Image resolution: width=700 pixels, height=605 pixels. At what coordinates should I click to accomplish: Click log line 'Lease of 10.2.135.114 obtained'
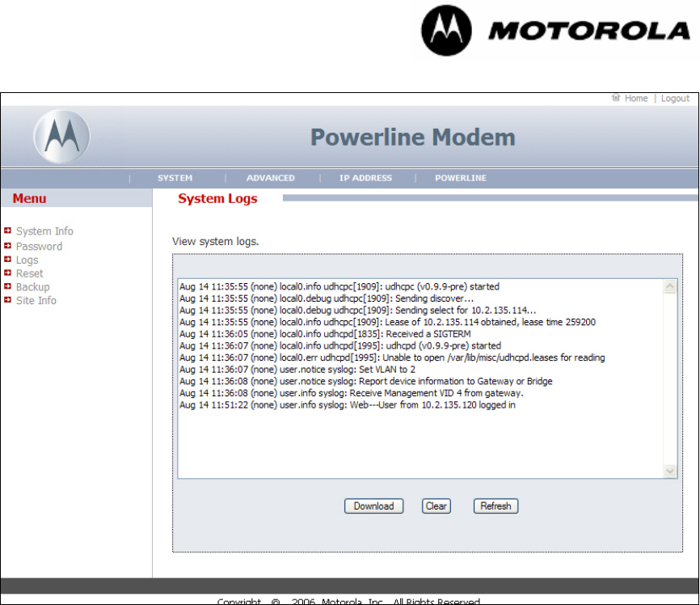387,322
